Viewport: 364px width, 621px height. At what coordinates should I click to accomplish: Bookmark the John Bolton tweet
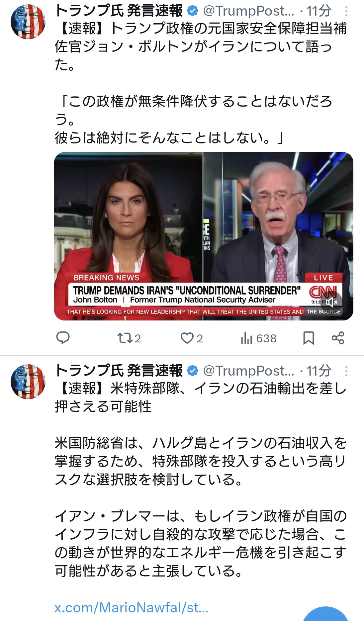[x=309, y=338]
